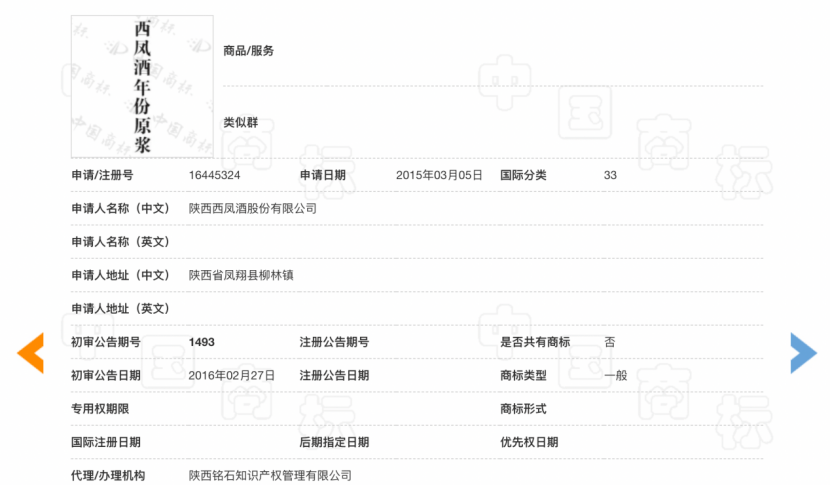Select applicant name 陕西西凤酒股份有限公司
830x485 pixels.
[252, 209]
